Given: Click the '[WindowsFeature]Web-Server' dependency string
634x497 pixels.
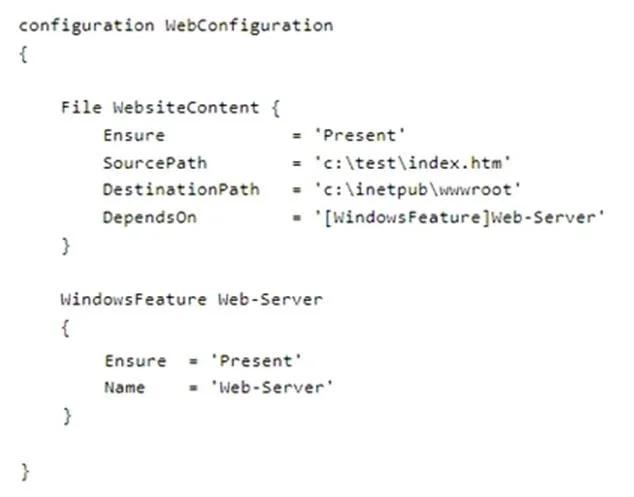Looking at the screenshot, I should tap(460, 218).
